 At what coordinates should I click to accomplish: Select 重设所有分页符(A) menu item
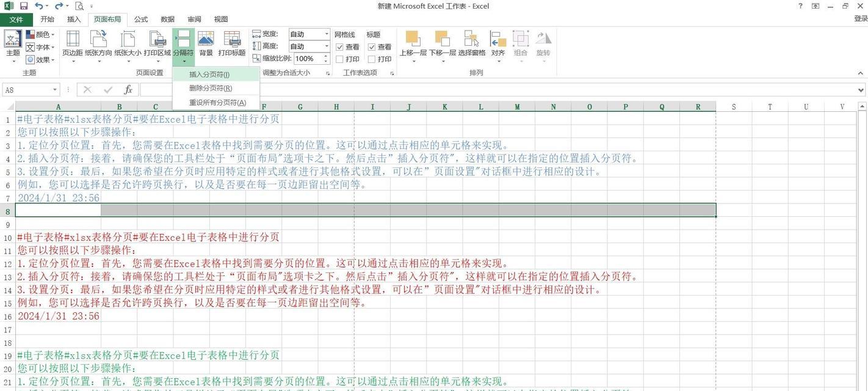(217, 103)
